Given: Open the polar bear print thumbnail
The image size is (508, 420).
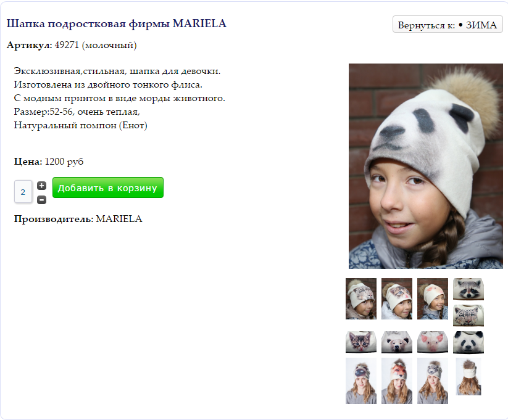Looking at the screenshot, I should [x=396, y=342].
